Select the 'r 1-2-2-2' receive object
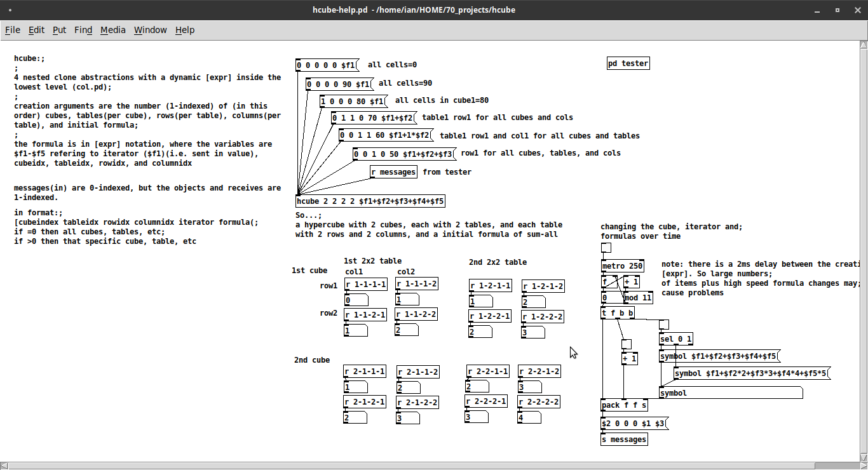Viewport: 868px width, 470px height. tap(543, 317)
